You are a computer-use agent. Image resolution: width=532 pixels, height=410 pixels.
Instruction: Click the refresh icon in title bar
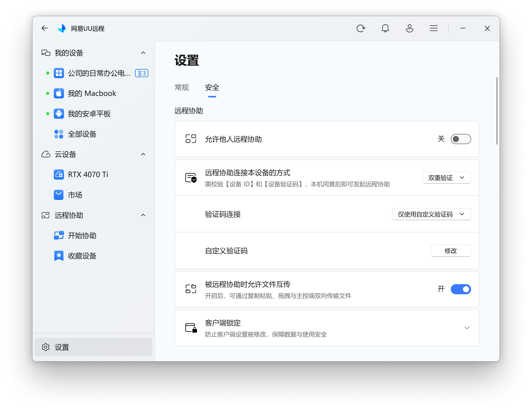tap(361, 28)
